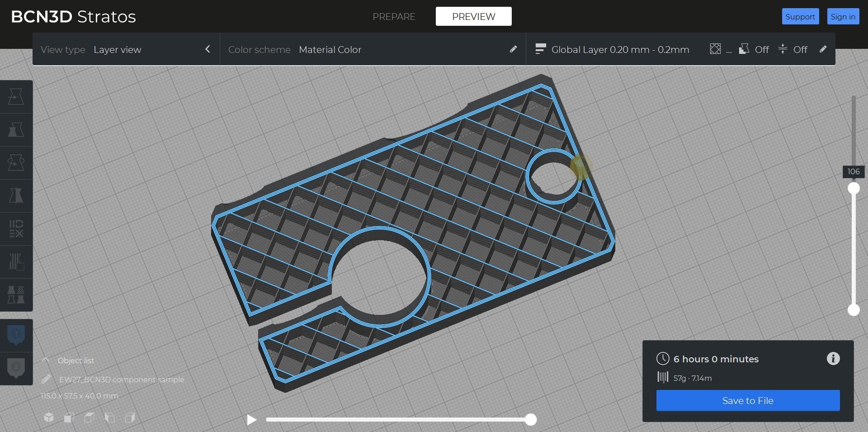Collapse the View type panel chevron
The image size is (868, 432).
208,49
